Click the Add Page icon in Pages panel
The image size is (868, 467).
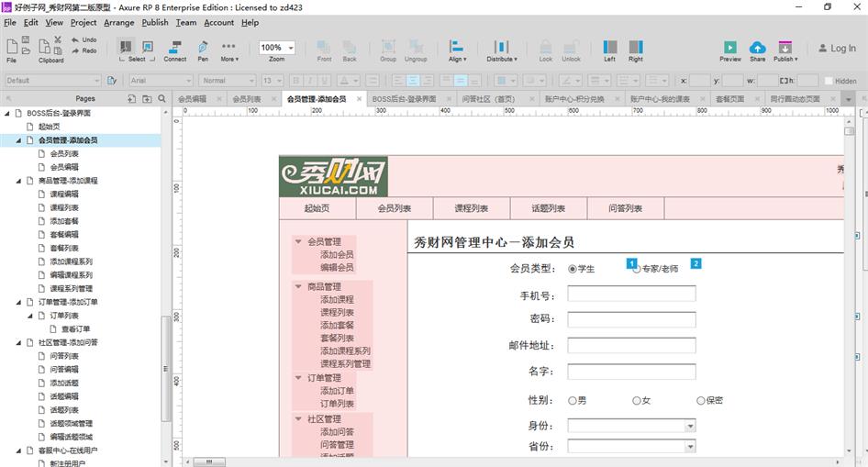coord(131,98)
